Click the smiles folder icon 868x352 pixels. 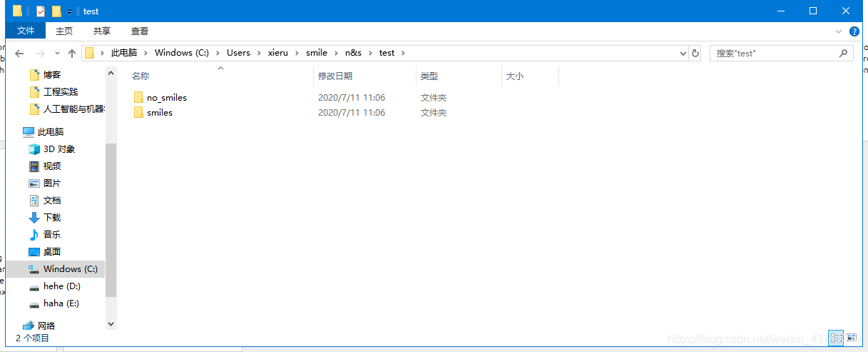(138, 112)
